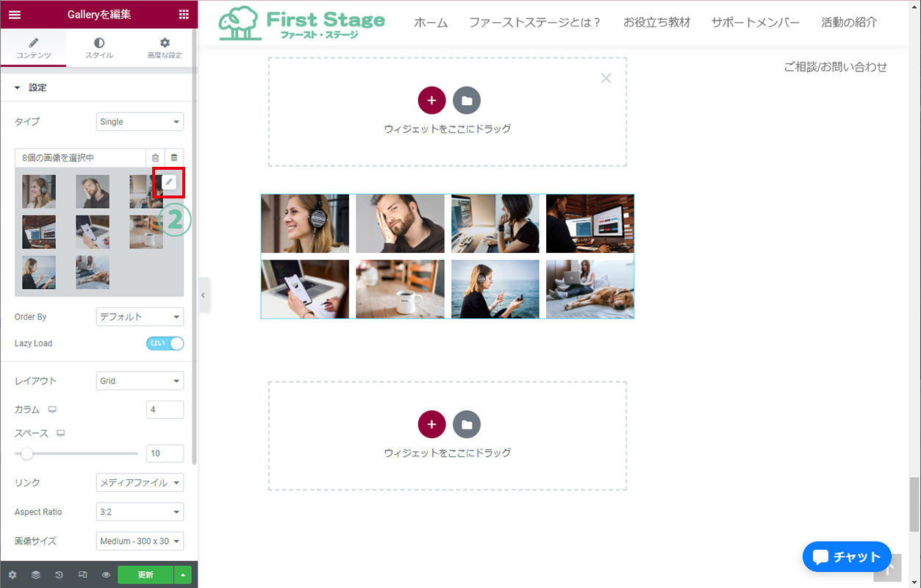Open the widgets grid panel icon
This screenshot has width=921, height=588.
point(183,15)
